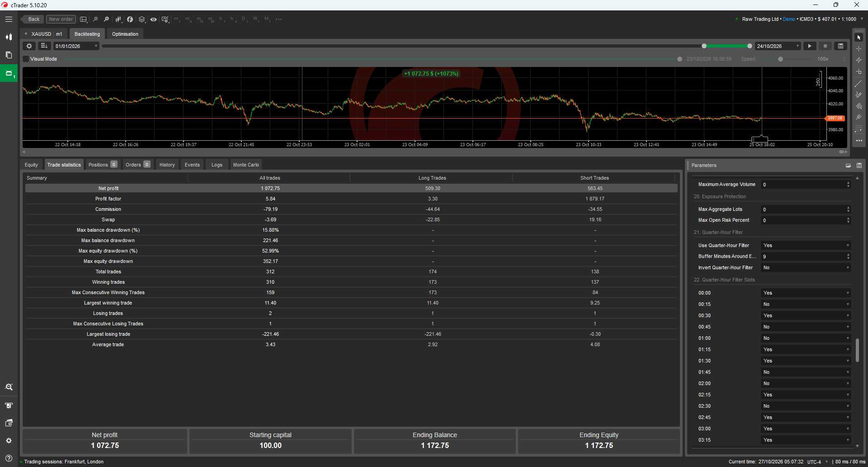Change the 00:15 slot dropdown value
Image resolution: width=868 pixels, height=467 pixels.
pos(806,304)
